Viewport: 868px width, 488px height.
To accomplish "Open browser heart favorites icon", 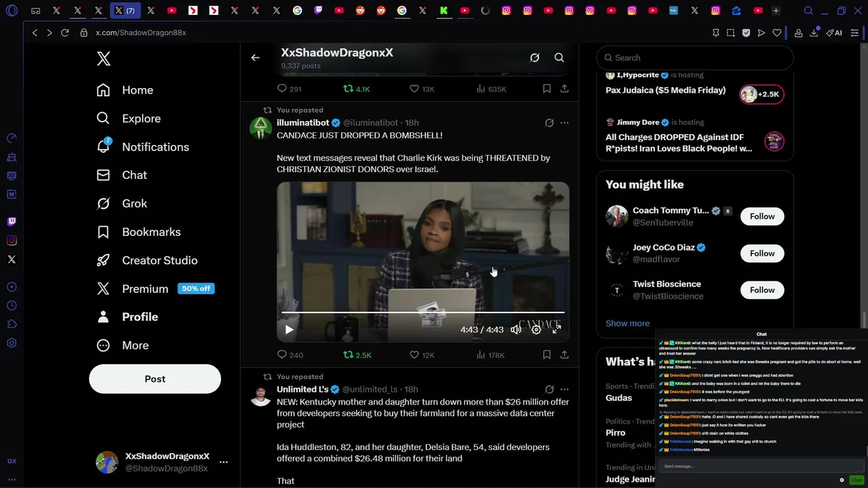I will click(x=776, y=33).
